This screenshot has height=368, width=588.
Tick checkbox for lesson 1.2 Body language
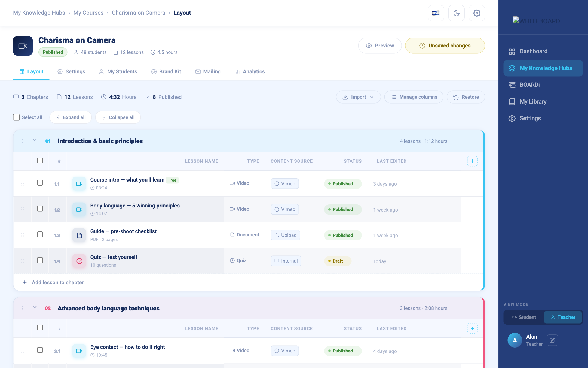[40, 209]
